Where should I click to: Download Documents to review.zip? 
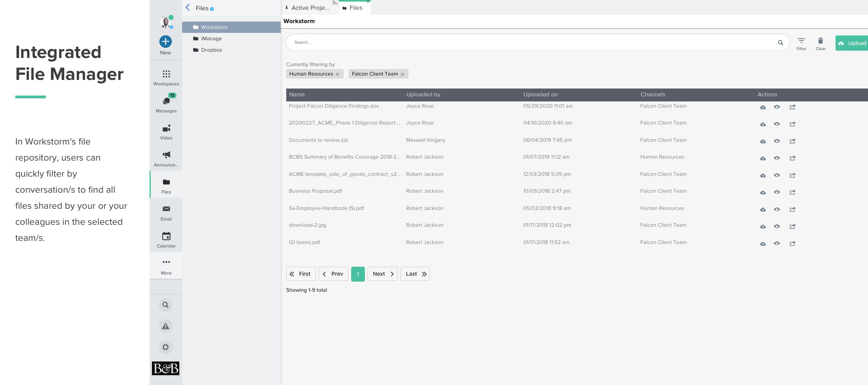(x=763, y=141)
